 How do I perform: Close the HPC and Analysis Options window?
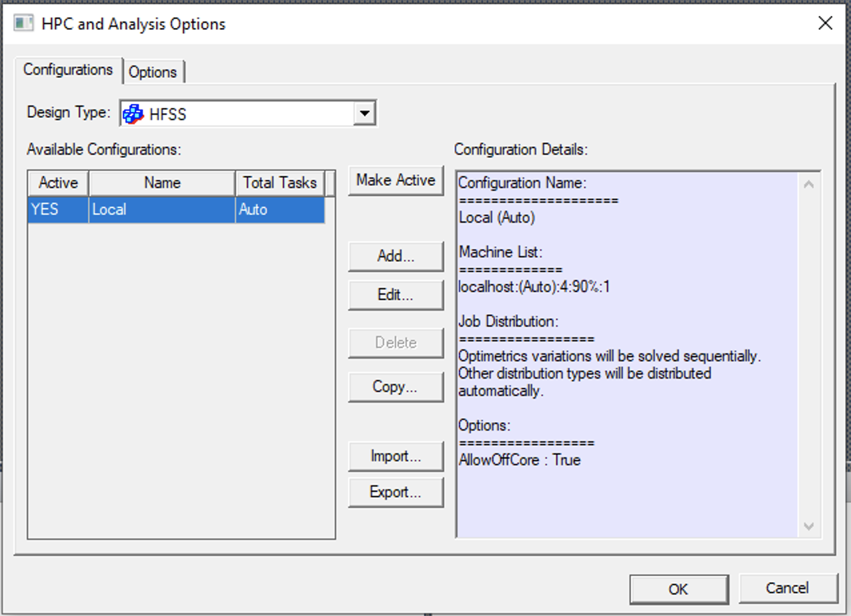825,23
